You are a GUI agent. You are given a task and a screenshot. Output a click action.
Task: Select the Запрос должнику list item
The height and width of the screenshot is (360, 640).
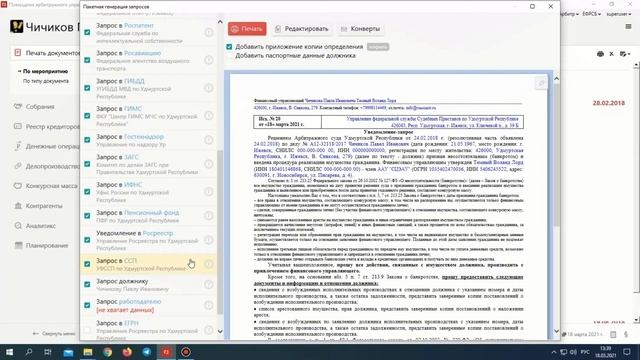149,285
